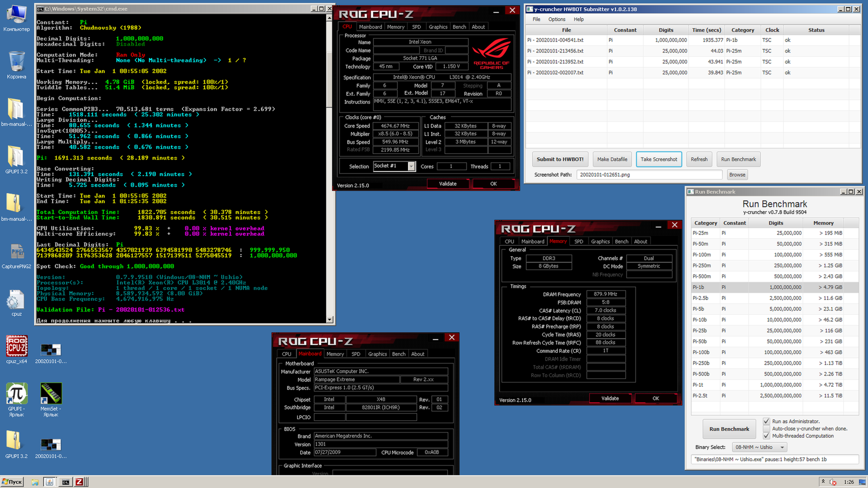Click the Browse button for screenshot path
The width and height of the screenshot is (868, 488).
coord(737,174)
